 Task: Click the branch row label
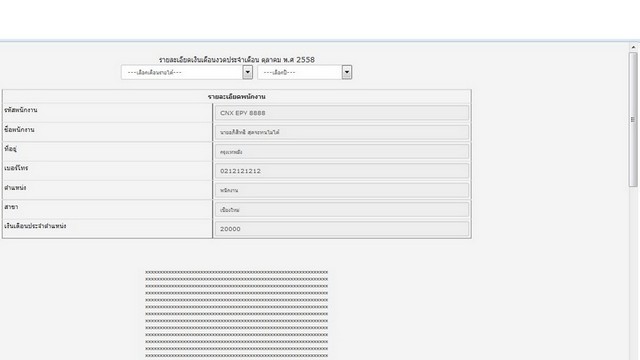point(11,207)
